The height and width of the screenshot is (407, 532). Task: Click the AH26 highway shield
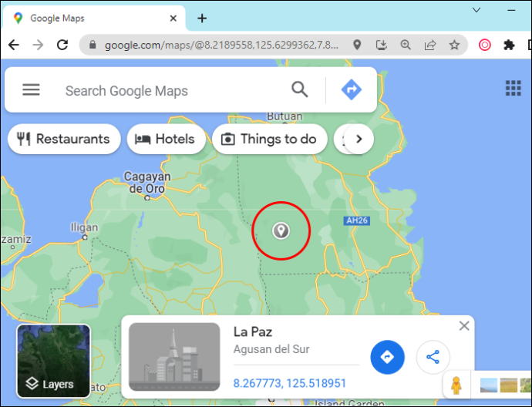click(356, 220)
